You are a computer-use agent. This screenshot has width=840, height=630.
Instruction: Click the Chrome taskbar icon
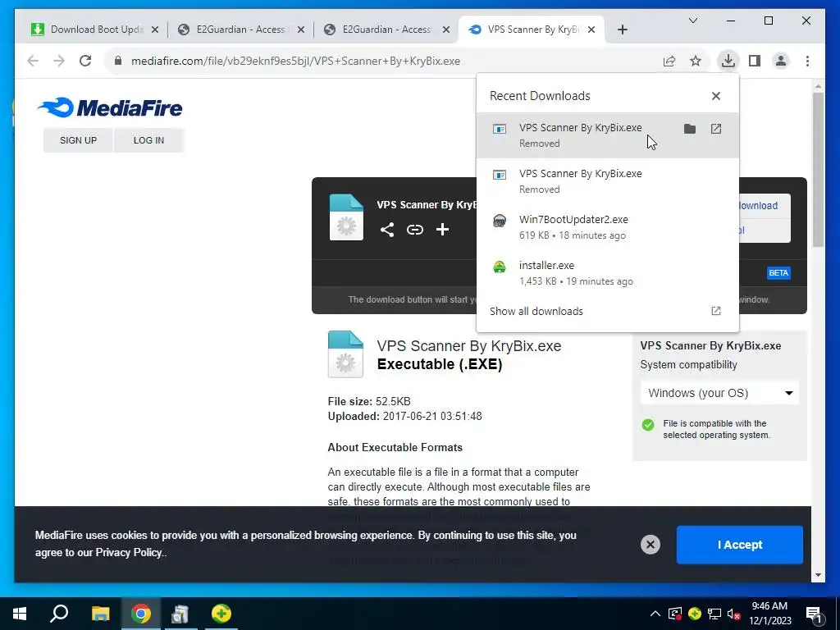click(141, 614)
